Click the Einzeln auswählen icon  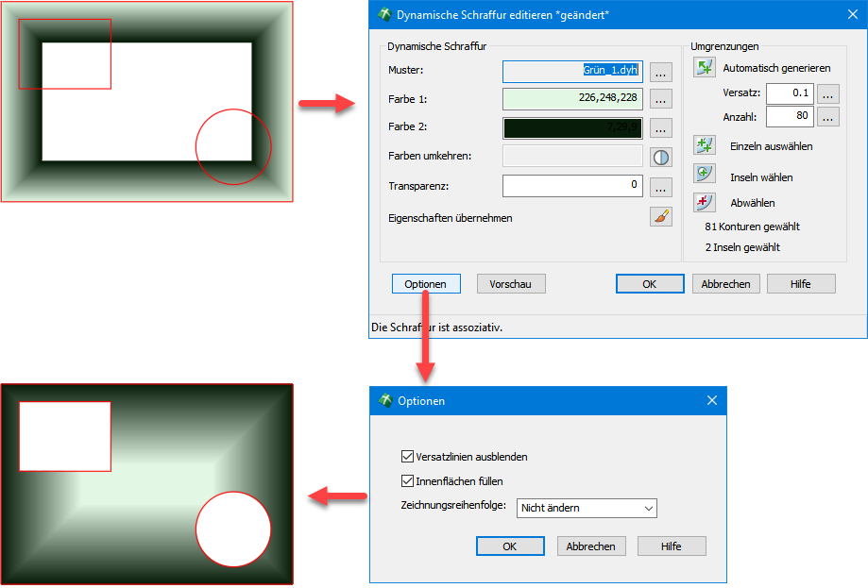pos(705,145)
